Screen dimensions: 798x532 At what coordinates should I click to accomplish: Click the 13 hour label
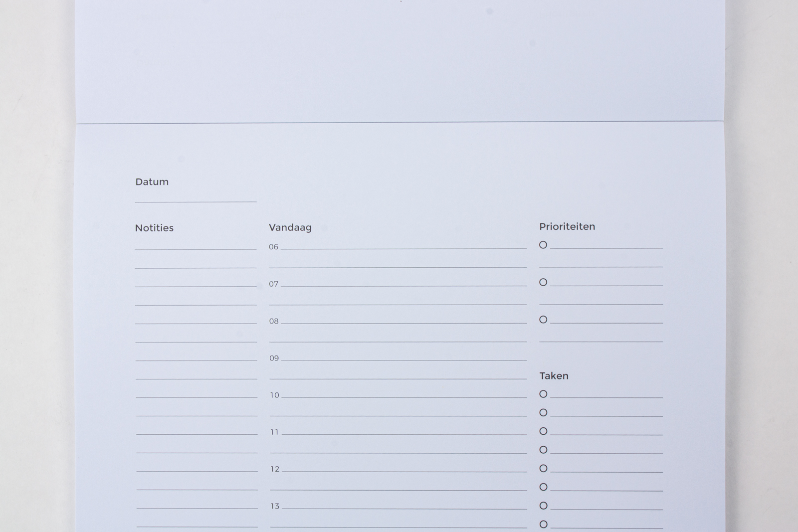(275, 506)
